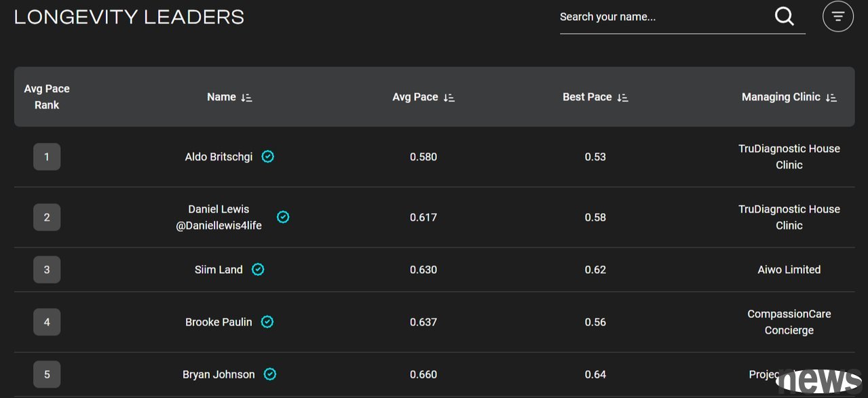This screenshot has width=868, height=398.
Task: Select best pace value 0.56
Action: pyautogui.click(x=595, y=322)
